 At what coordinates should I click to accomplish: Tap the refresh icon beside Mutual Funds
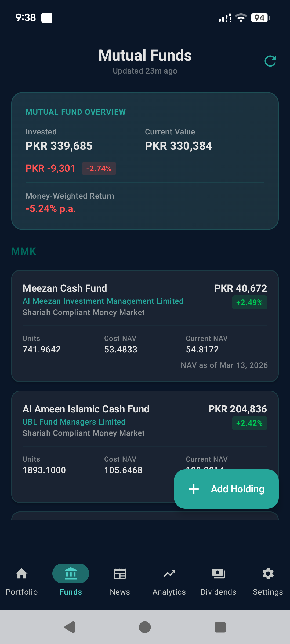[x=270, y=61]
